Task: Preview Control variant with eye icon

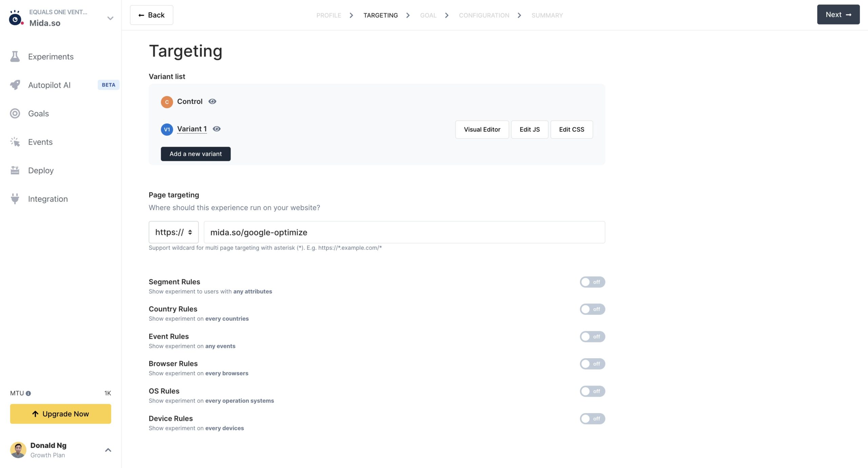Action: pos(212,101)
